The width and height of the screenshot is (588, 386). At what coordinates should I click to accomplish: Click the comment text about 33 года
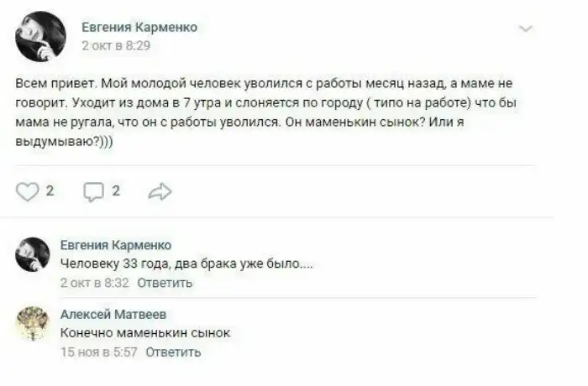point(186,264)
